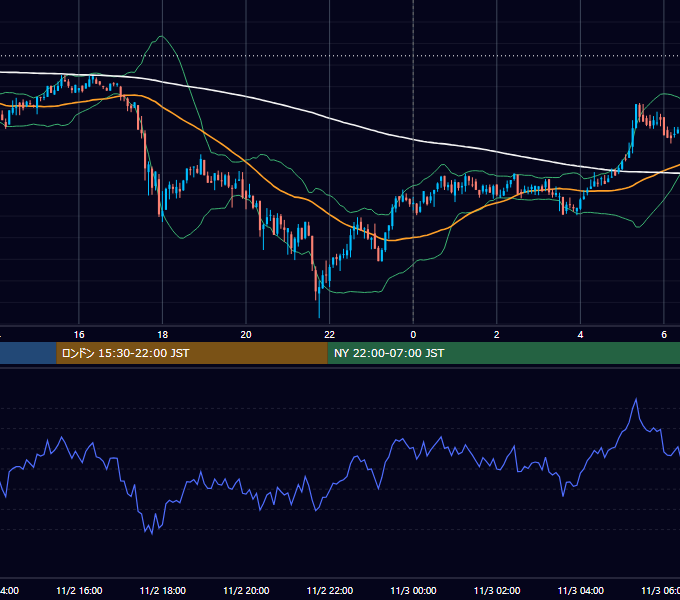The height and width of the screenshot is (600, 680).
Task: Click the NY 22:00-07:00 JST session bar
Action: tap(503, 353)
